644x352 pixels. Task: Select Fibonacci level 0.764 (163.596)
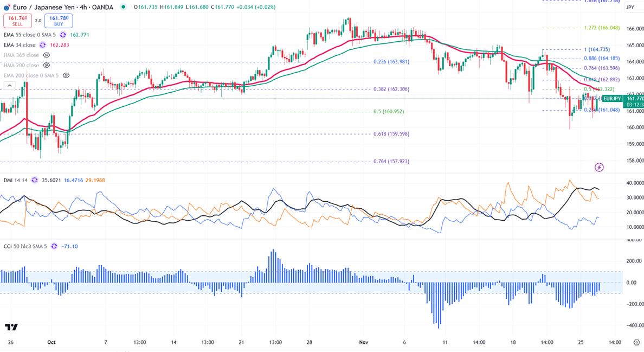click(602, 68)
